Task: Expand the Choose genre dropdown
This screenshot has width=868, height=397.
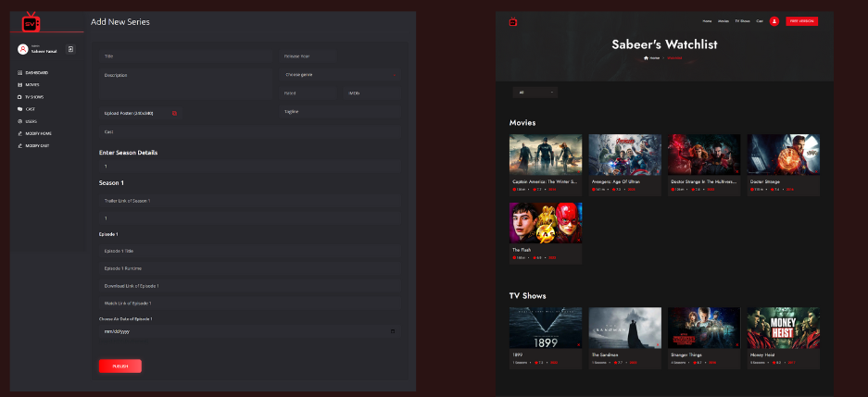Action: (339, 75)
